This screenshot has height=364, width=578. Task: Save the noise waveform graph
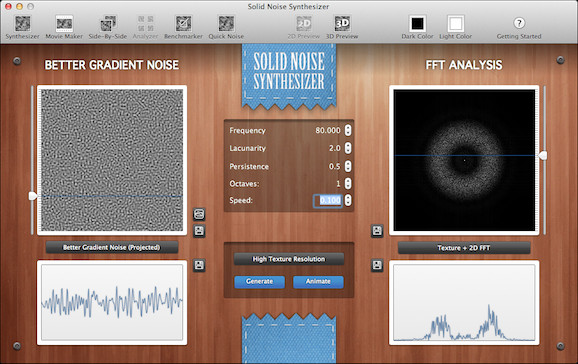tap(199, 265)
